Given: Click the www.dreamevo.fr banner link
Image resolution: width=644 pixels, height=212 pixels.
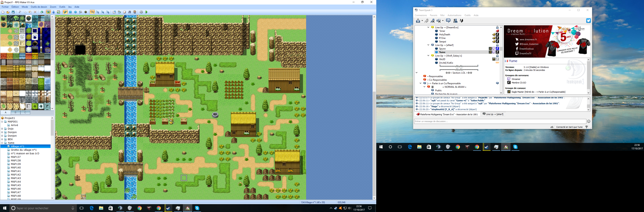Looking at the screenshot, I should [x=528, y=39].
